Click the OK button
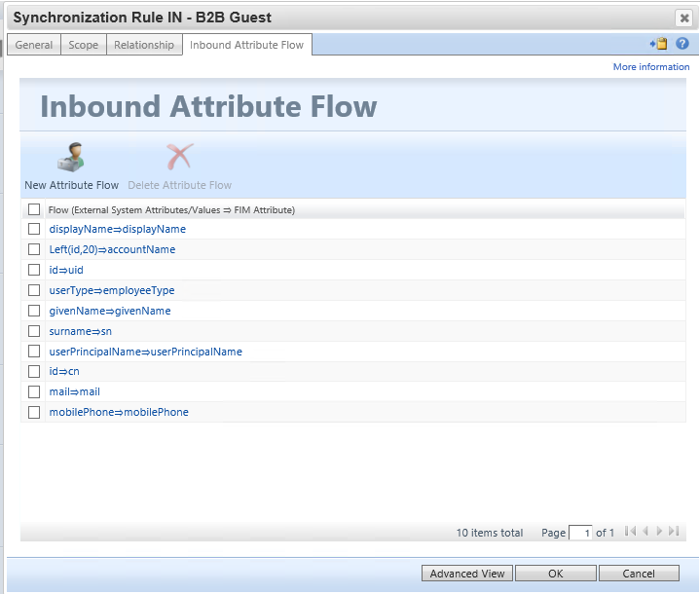700x594 pixels. click(x=556, y=574)
